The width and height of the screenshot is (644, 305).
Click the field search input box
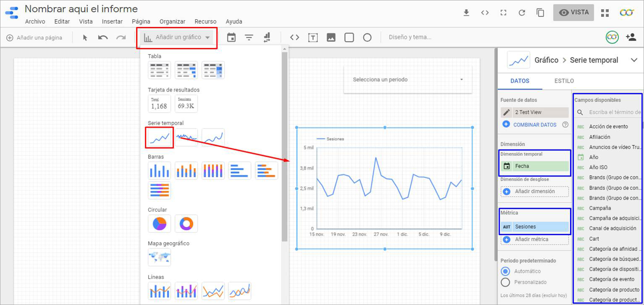coord(615,112)
